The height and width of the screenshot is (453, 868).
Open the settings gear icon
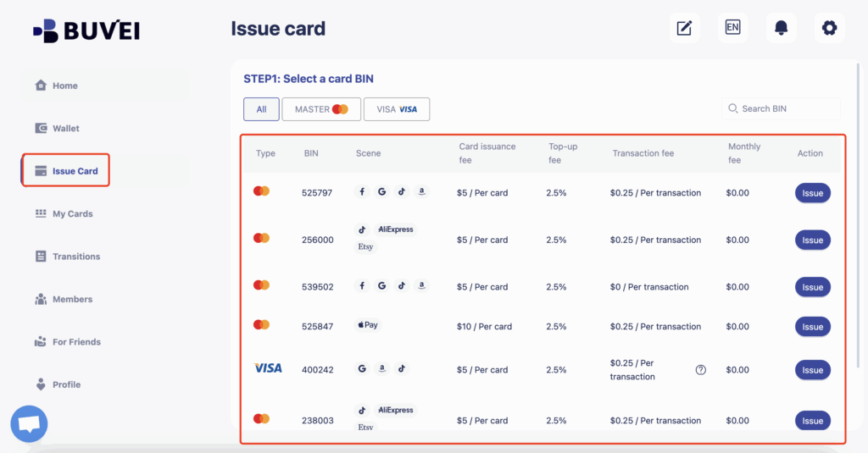829,28
